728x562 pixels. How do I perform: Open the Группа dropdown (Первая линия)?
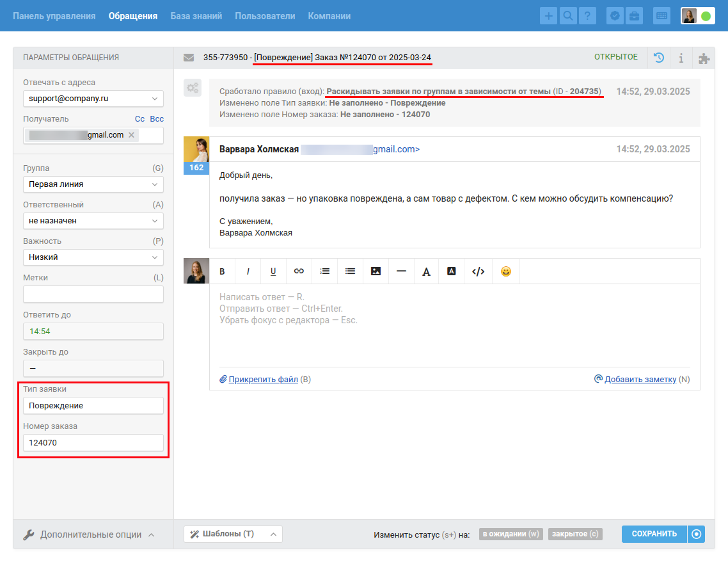click(x=93, y=184)
